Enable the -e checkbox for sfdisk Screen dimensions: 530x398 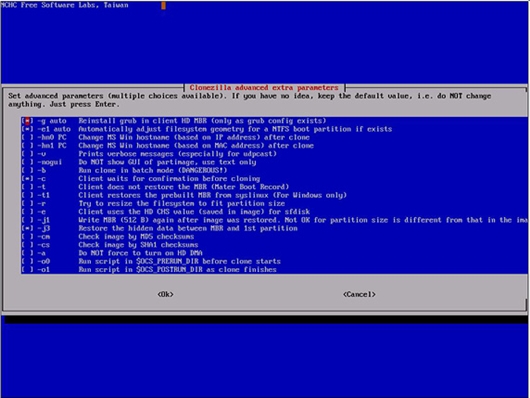pyautogui.click(x=27, y=212)
